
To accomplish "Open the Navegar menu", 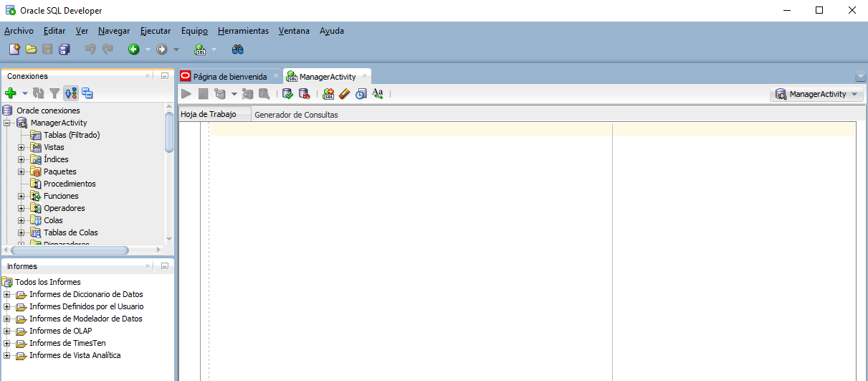I will (x=114, y=31).
